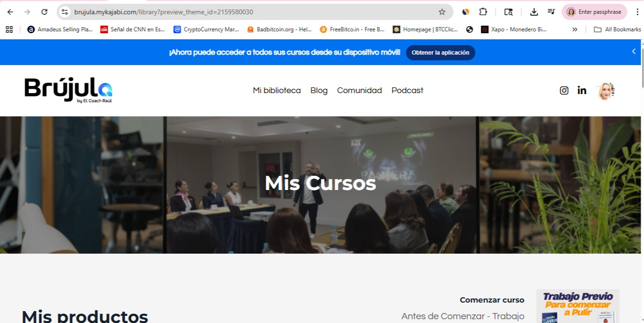Click the Trabajo Previo course thumbnail
Viewport: 644px width, 323px height.
578,306
